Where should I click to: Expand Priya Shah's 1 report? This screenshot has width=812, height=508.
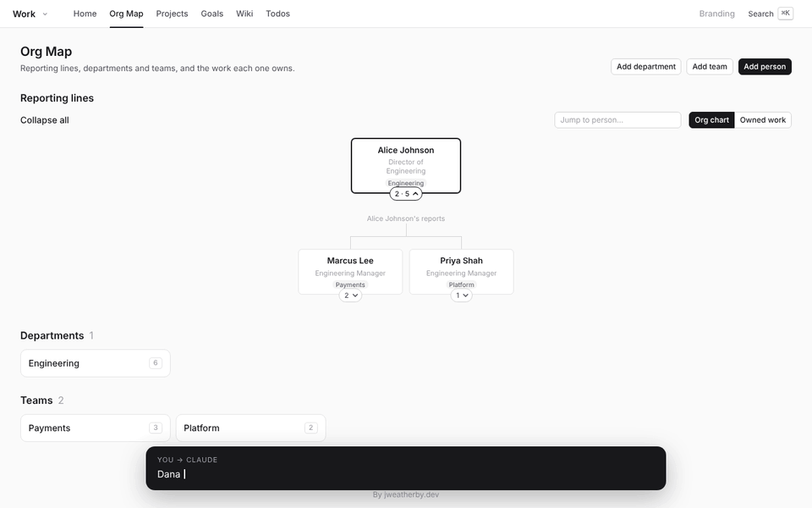click(462, 295)
